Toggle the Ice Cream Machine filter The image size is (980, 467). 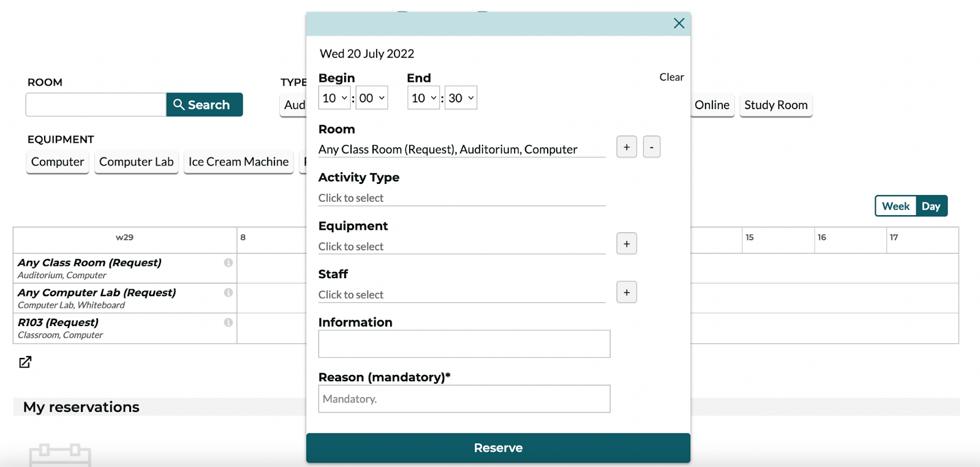(238, 162)
